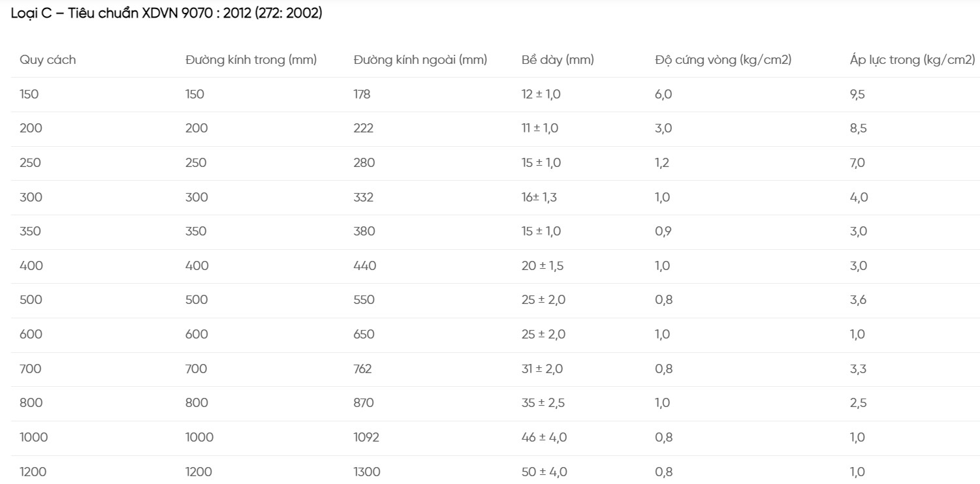The width and height of the screenshot is (980, 484).
Task: Click the Quy cách column header
Action: pyautogui.click(x=48, y=60)
